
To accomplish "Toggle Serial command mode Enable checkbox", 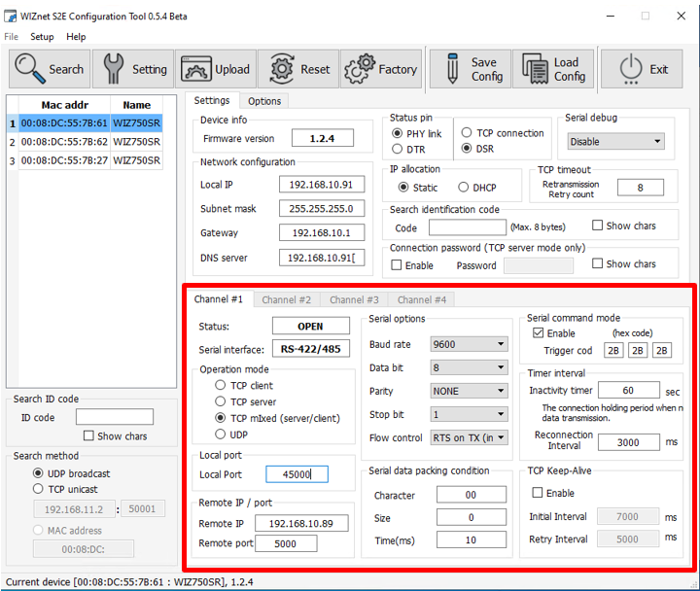I will pos(539,333).
